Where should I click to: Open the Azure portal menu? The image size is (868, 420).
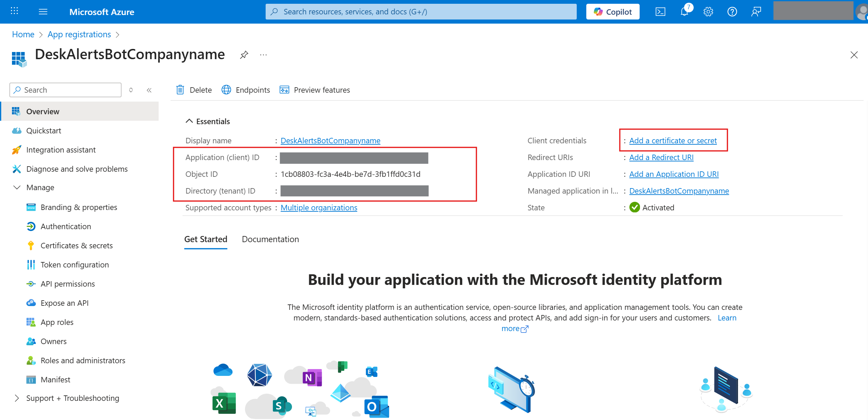43,11
